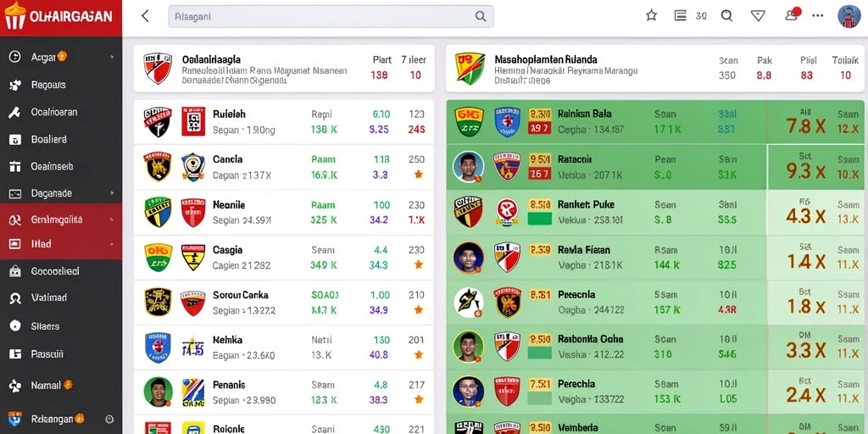This screenshot has height=434, width=868.
Task: Click inside the Rlaagani search field
Action: [x=331, y=17]
